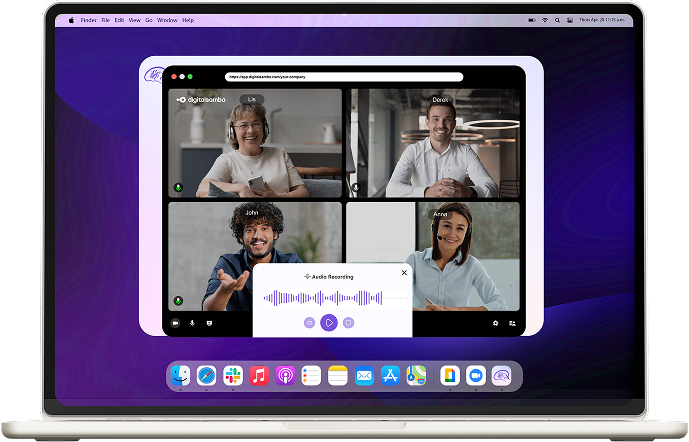Open the File menu
The height and width of the screenshot is (442, 689).
(x=105, y=20)
